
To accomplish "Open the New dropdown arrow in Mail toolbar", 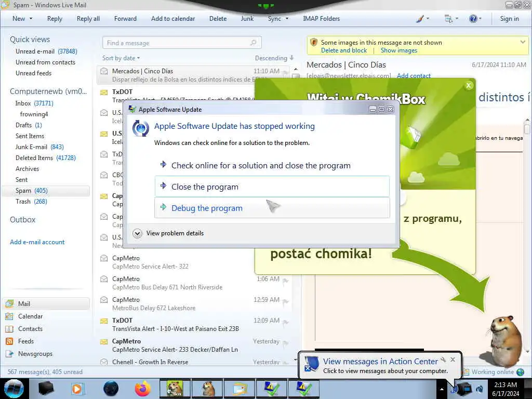I will [31, 19].
